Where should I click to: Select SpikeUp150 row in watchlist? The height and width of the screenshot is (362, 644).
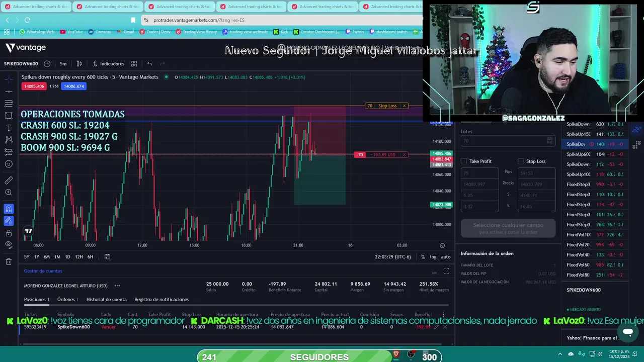click(x=595, y=134)
